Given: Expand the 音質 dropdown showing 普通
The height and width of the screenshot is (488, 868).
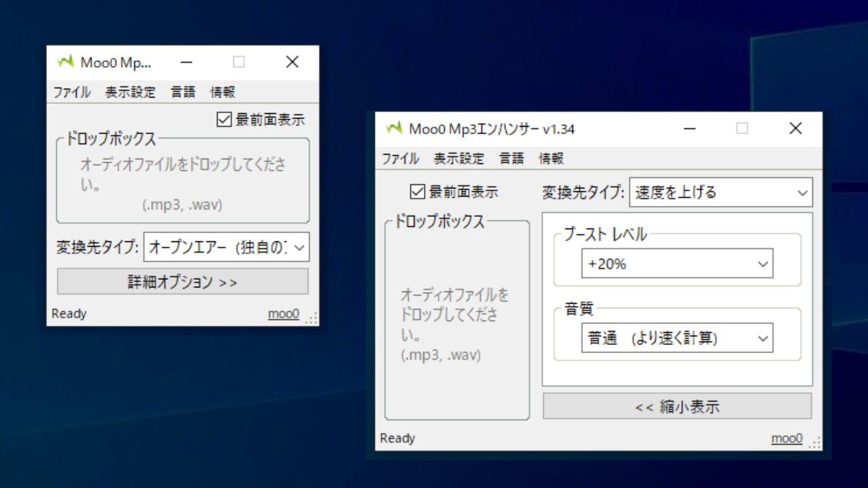Looking at the screenshot, I should tap(677, 338).
